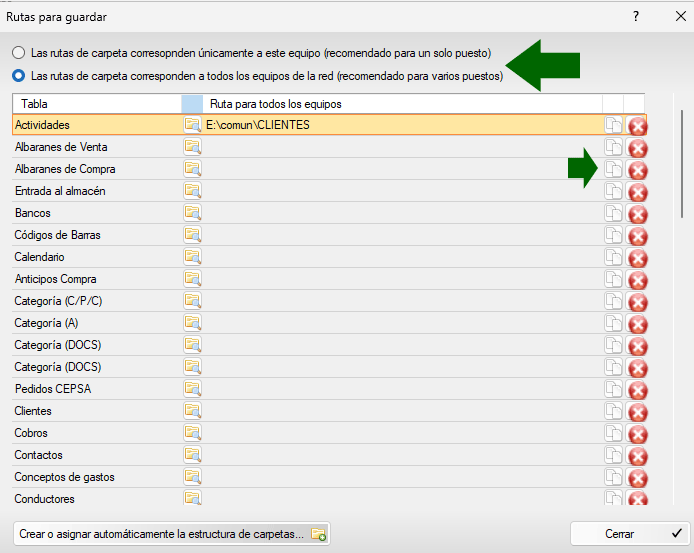694x553 pixels.
Task: Click the Actividades path field E:\comun\CLIENTES
Action: click(x=400, y=125)
